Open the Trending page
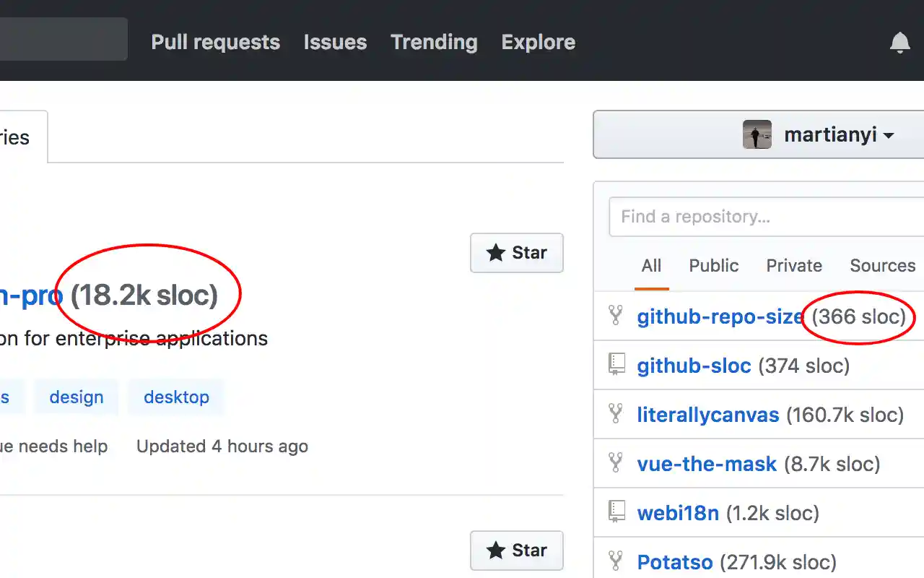This screenshot has width=924, height=578. [434, 42]
